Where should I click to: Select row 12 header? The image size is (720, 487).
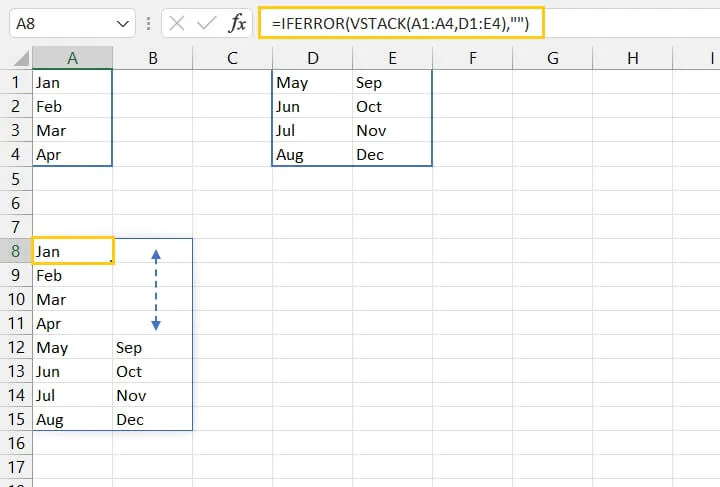click(16, 347)
